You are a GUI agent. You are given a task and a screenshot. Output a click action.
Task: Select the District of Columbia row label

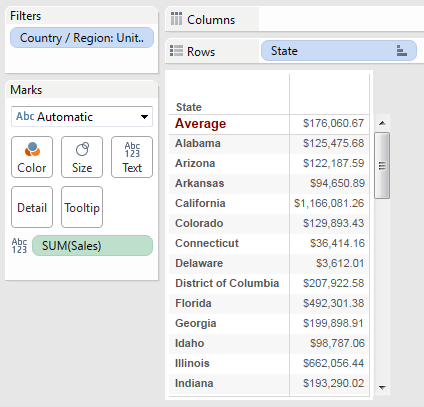click(x=227, y=283)
